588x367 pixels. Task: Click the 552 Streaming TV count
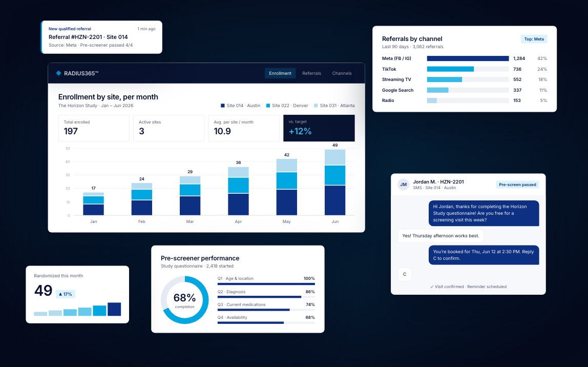click(517, 79)
